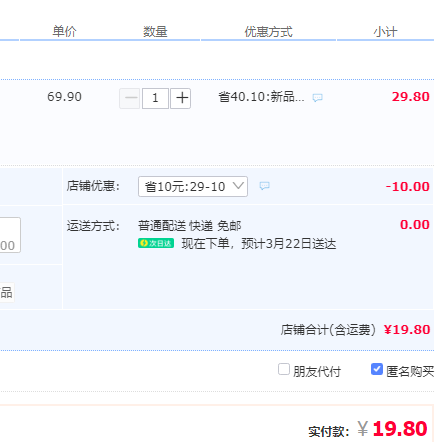Enable the 朋友代付 checkbox

(284, 369)
